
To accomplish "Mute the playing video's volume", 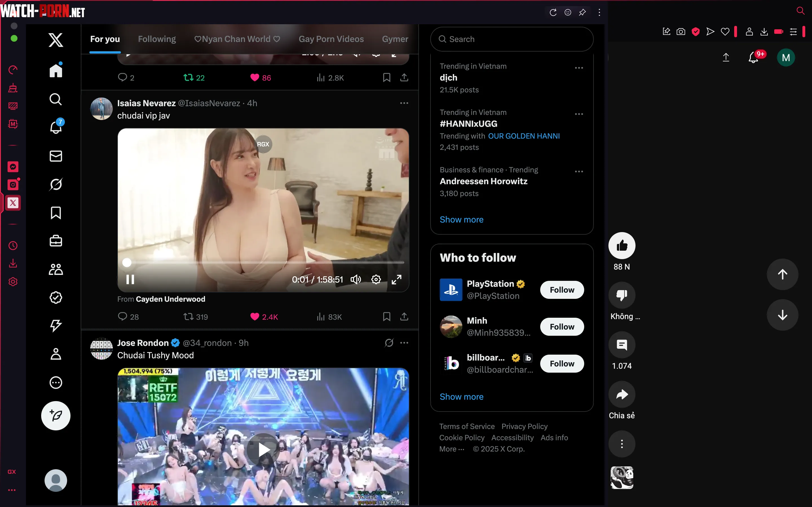I will pyautogui.click(x=356, y=279).
